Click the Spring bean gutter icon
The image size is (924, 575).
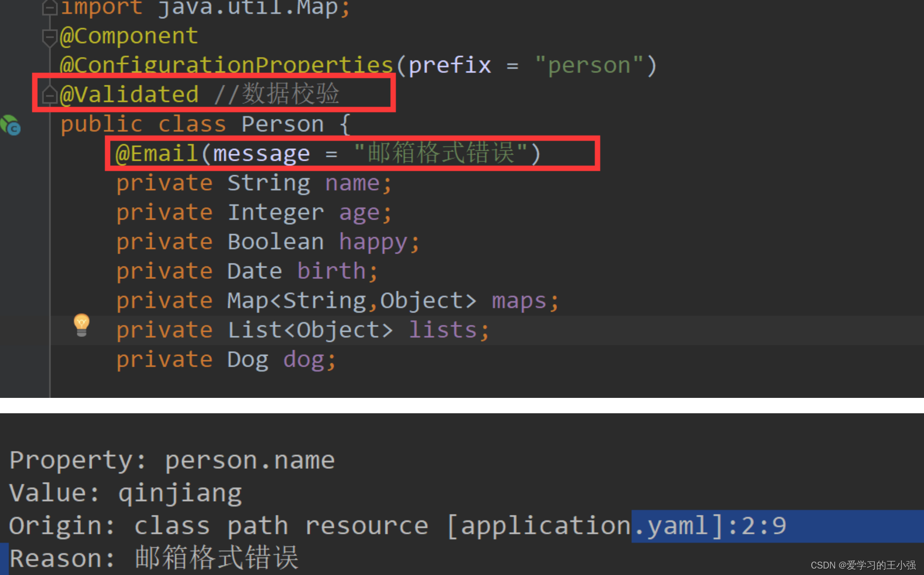10,125
